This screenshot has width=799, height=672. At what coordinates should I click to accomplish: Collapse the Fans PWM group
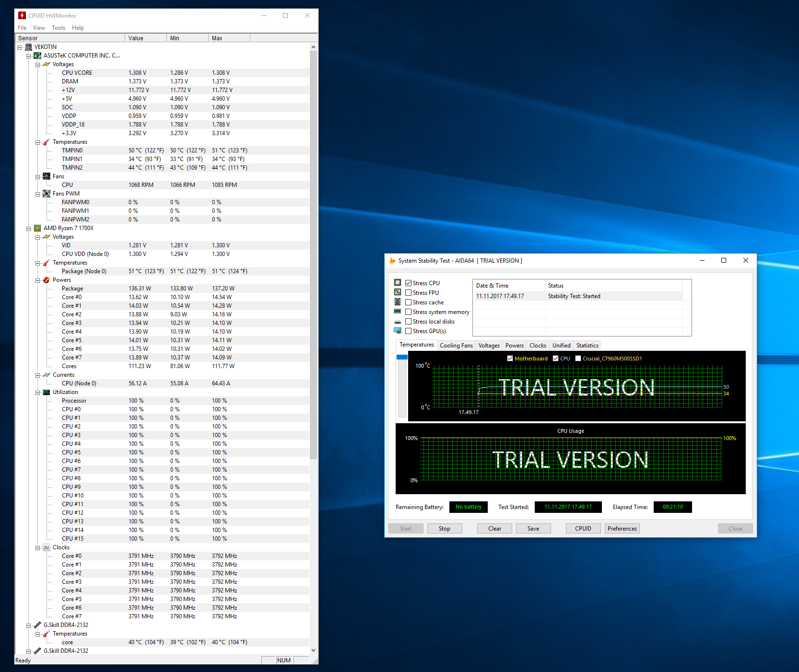(x=38, y=194)
